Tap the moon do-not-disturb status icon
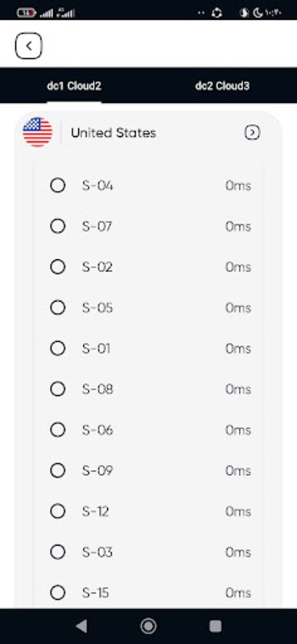 tap(258, 13)
